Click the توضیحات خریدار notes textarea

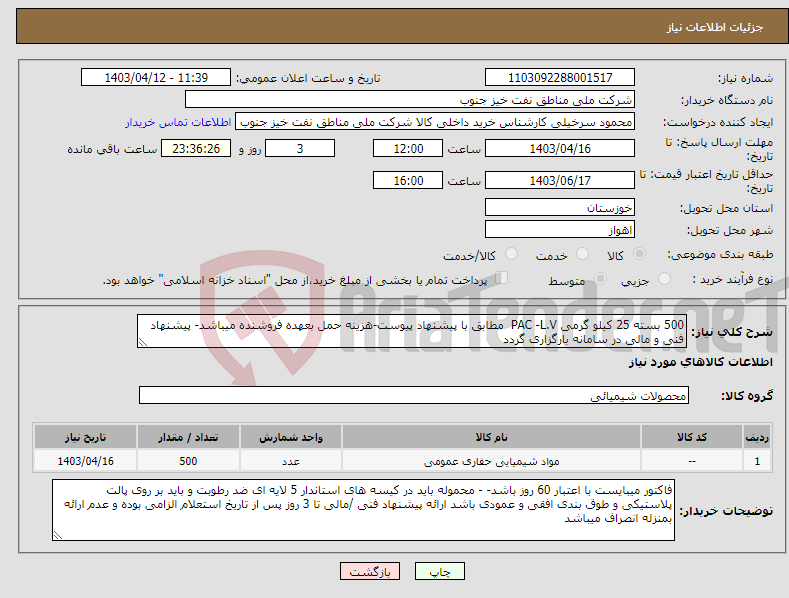pyautogui.click(x=363, y=510)
